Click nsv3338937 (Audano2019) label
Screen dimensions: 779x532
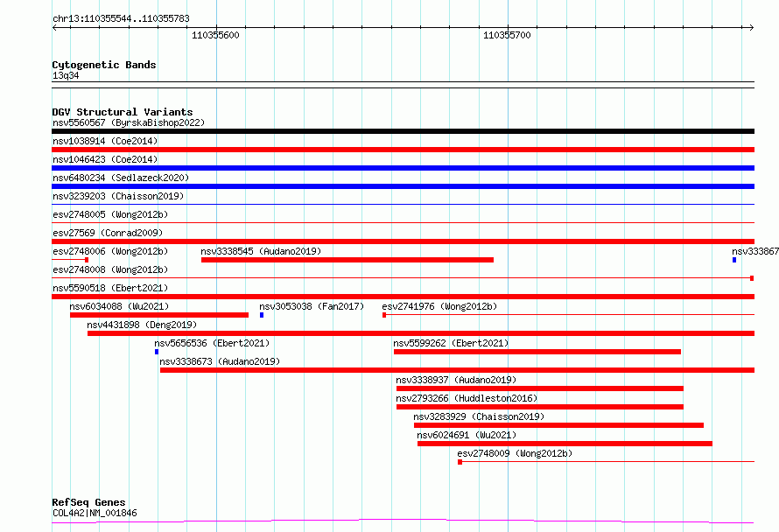tap(456, 380)
